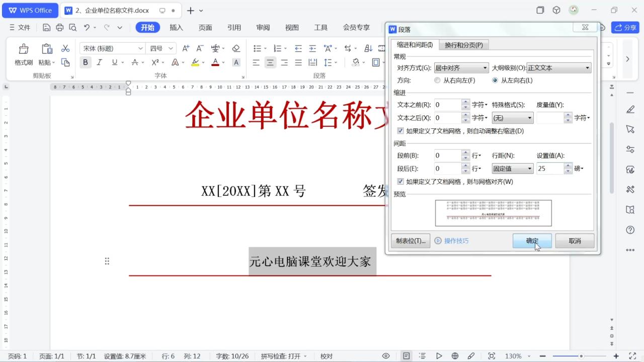Open the 文件 (File) menu
The height and width of the screenshot is (362, 644).
tap(20, 27)
